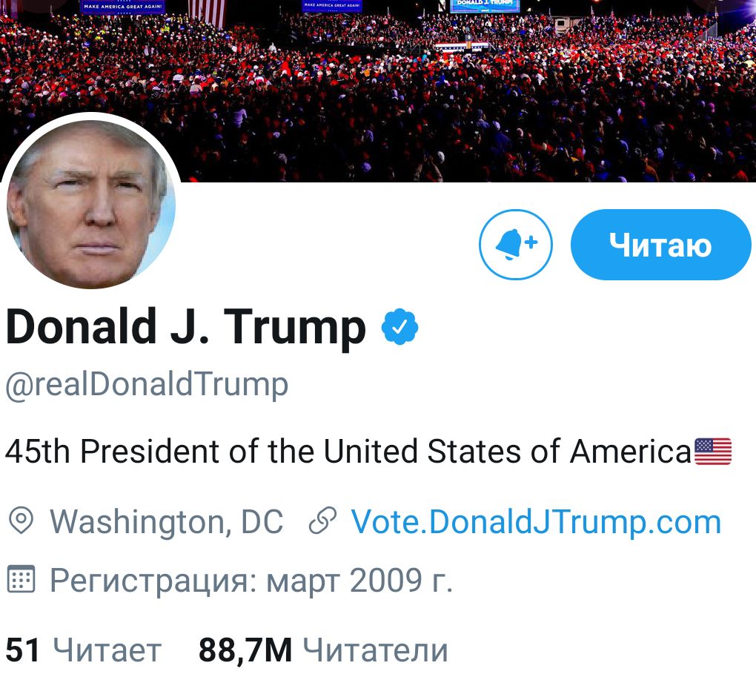Open the rally crowd header banner image
This screenshot has width=756, height=700.
[378, 90]
